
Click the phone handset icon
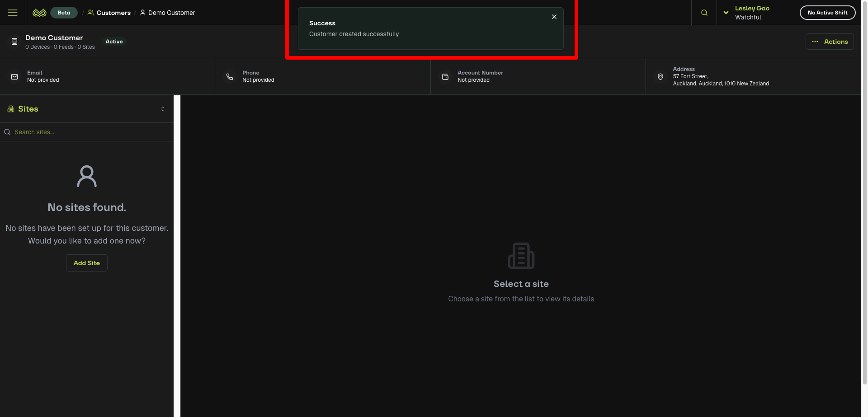pos(230,77)
